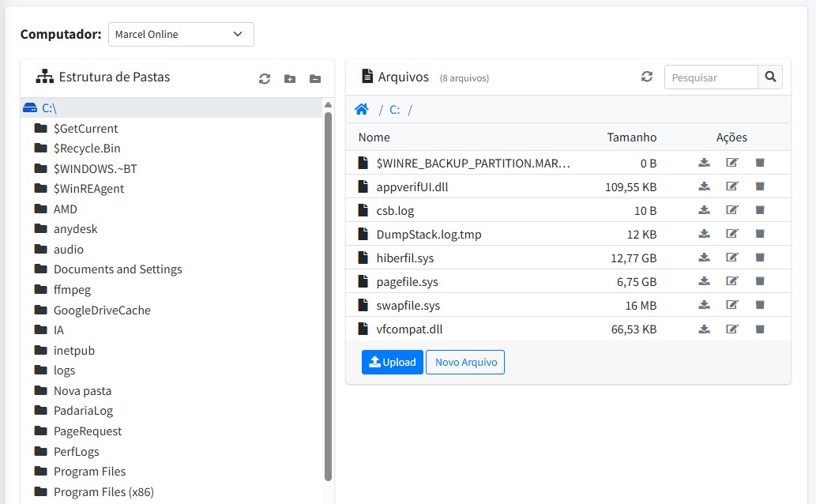The height and width of the screenshot is (504, 816).
Task: Download the appverifUI.dll file
Action: coord(704,186)
